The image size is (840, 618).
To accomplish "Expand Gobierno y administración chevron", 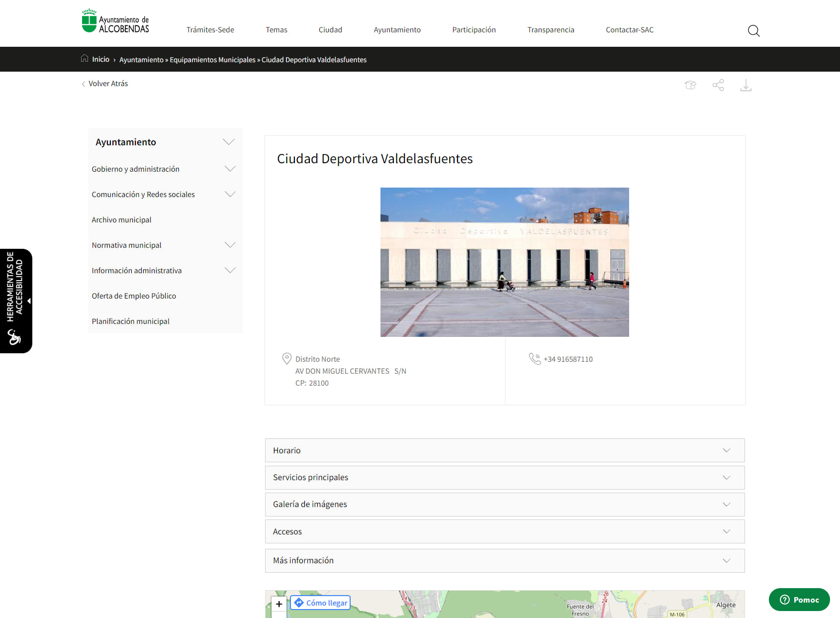I will [x=230, y=169].
